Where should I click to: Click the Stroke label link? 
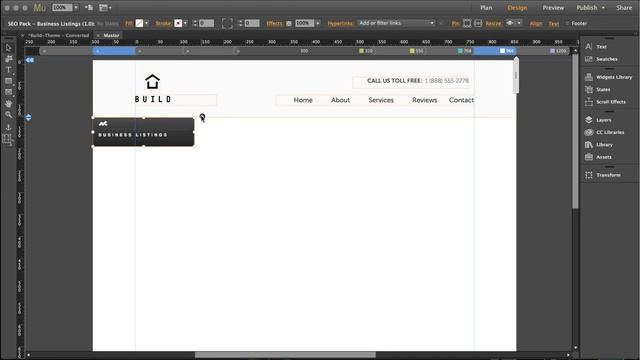(163, 24)
